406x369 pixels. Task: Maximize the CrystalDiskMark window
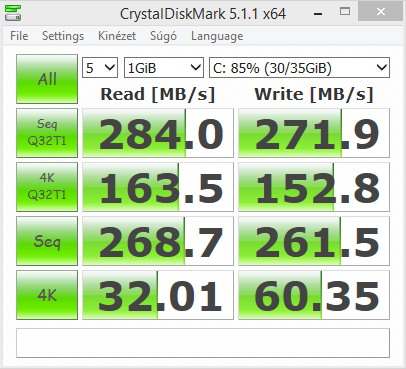(x=345, y=12)
